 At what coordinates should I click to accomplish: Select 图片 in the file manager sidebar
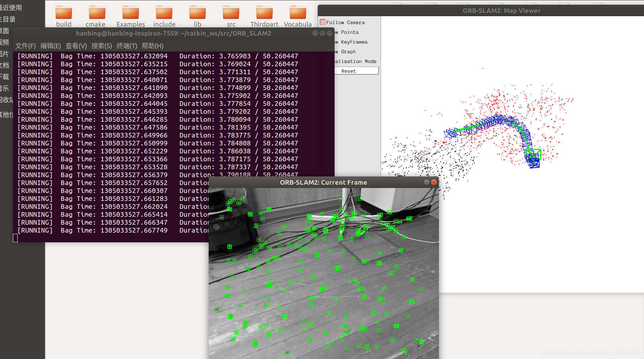pyautogui.click(x=5, y=54)
